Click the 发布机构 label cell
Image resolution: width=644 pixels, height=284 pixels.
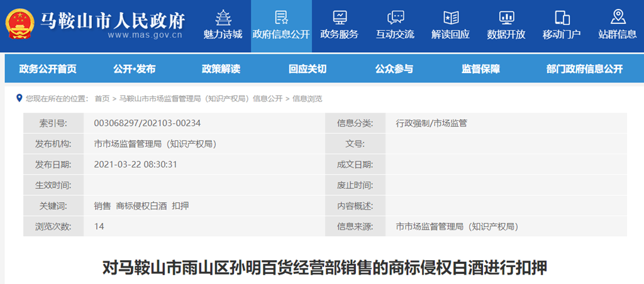53,144
